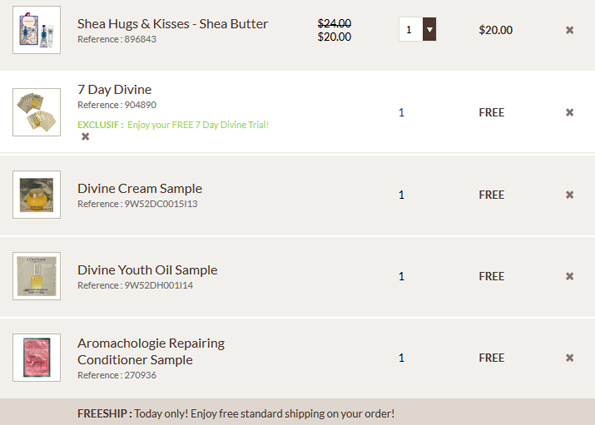Click the EXCLUSIF free trial promo text
The image size is (595, 425).
coord(173,125)
